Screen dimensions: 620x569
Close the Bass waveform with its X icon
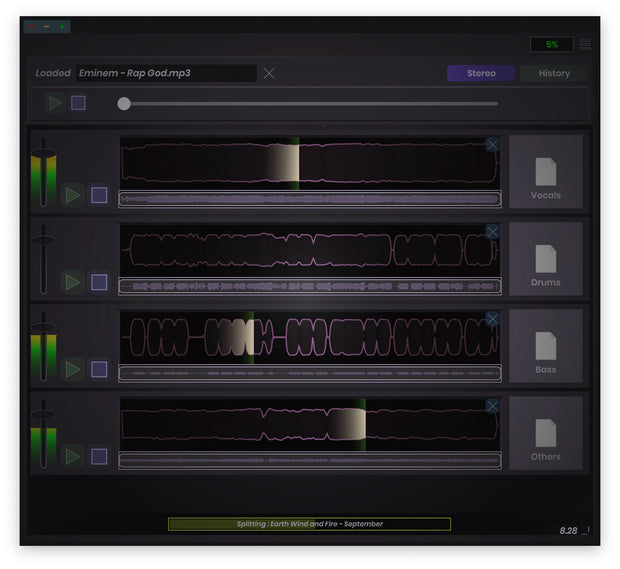(492, 319)
